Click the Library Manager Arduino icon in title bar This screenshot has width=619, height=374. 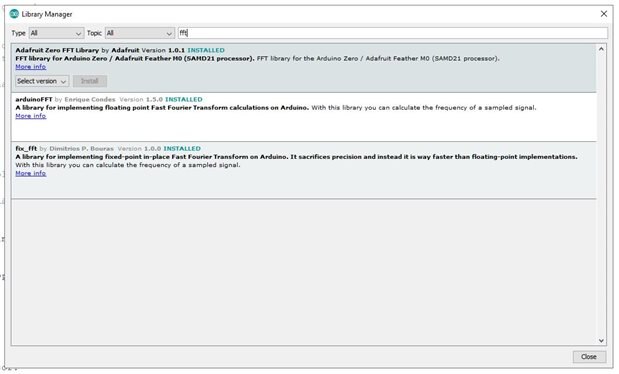coord(14,14)
